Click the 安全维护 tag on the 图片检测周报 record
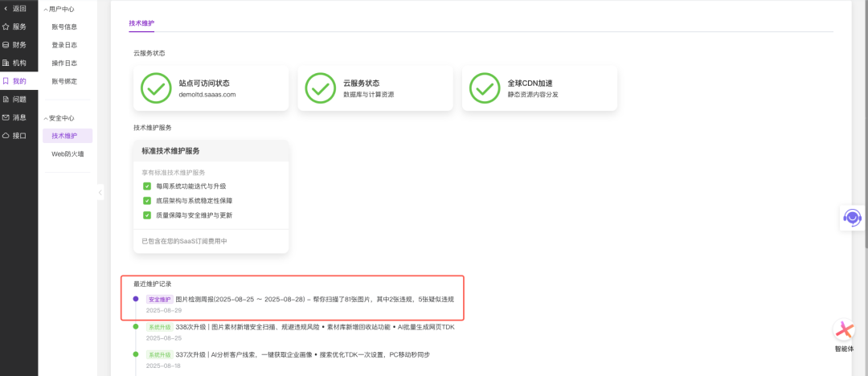This screenshot has height=376, width=868. pyautogui.click(x=159, y=299)
